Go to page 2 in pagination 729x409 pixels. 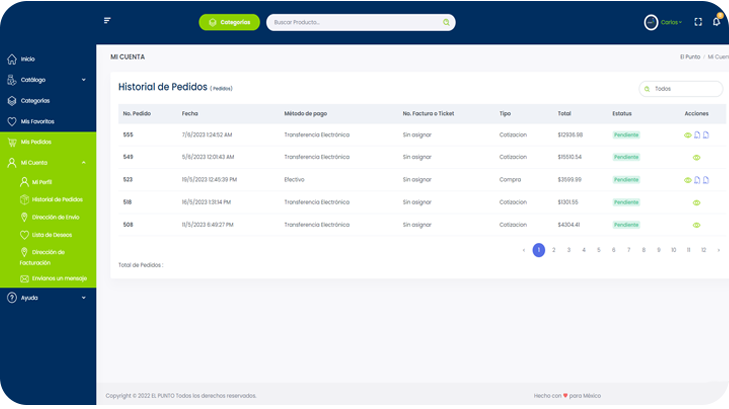[x=554, y=250]
